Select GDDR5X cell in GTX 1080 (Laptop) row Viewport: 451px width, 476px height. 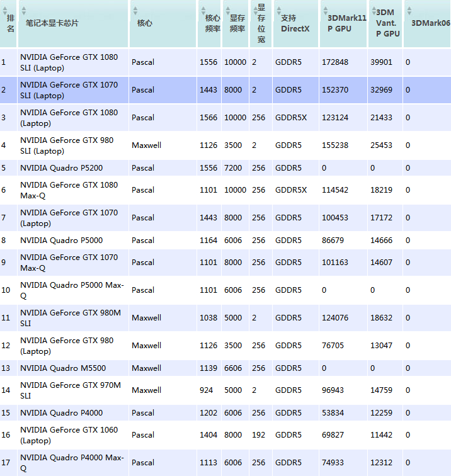291,118
